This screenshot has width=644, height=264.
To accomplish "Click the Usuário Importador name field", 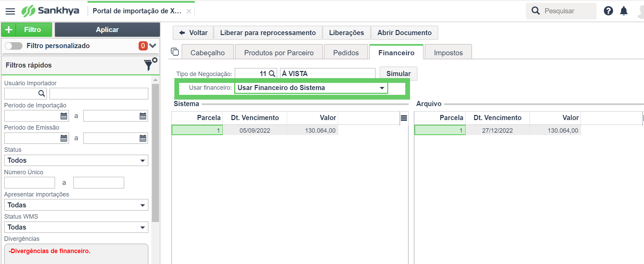I will 99,93.
